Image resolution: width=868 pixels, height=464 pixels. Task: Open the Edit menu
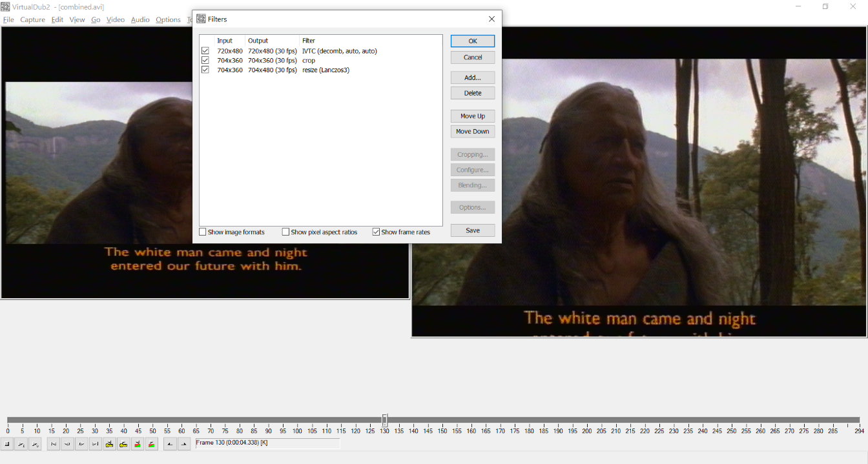click(57, 19)
